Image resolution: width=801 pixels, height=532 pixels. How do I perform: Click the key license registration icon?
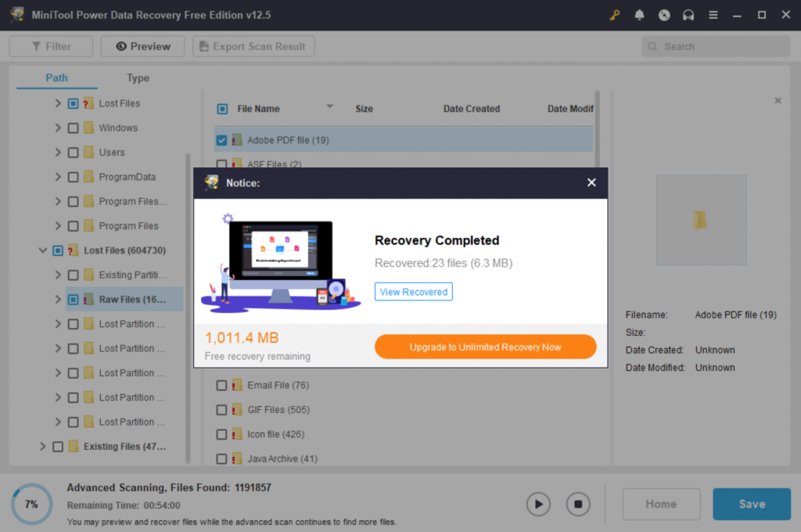pyautogui.click(x=614, y=14)
